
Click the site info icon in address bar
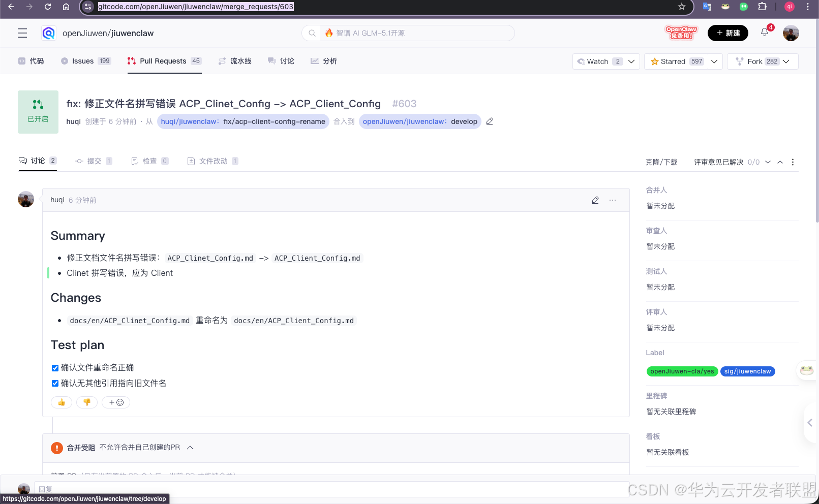[x=88, y=7]
